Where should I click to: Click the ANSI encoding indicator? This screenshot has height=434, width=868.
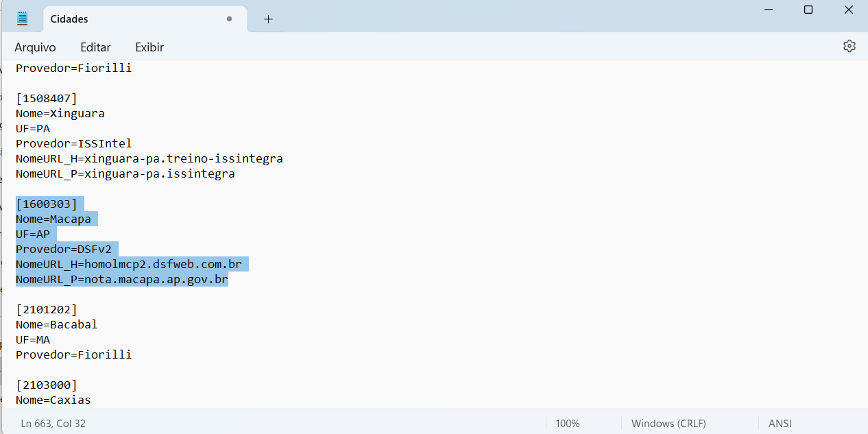780,424
